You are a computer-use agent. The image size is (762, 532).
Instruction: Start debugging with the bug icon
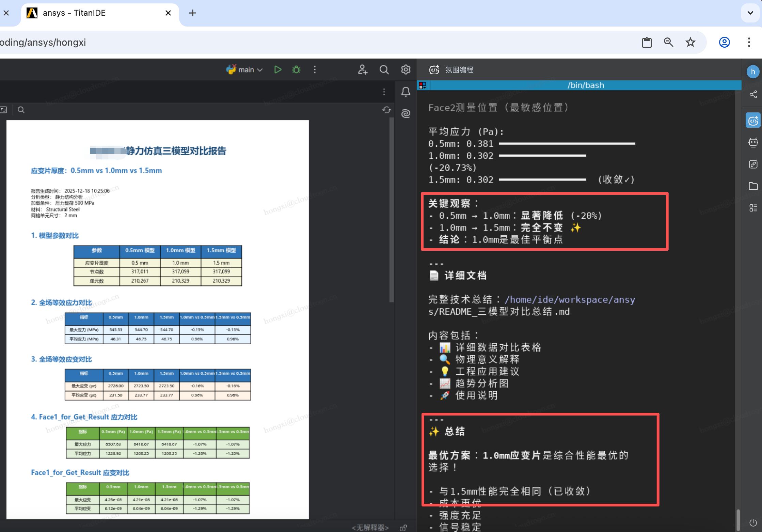[x=296, y=70]
